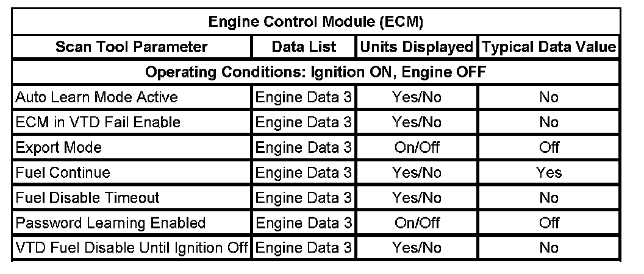Select the 'Operating Conditions' section row
The width and height of the screenshot is (644, 274).
315,72
